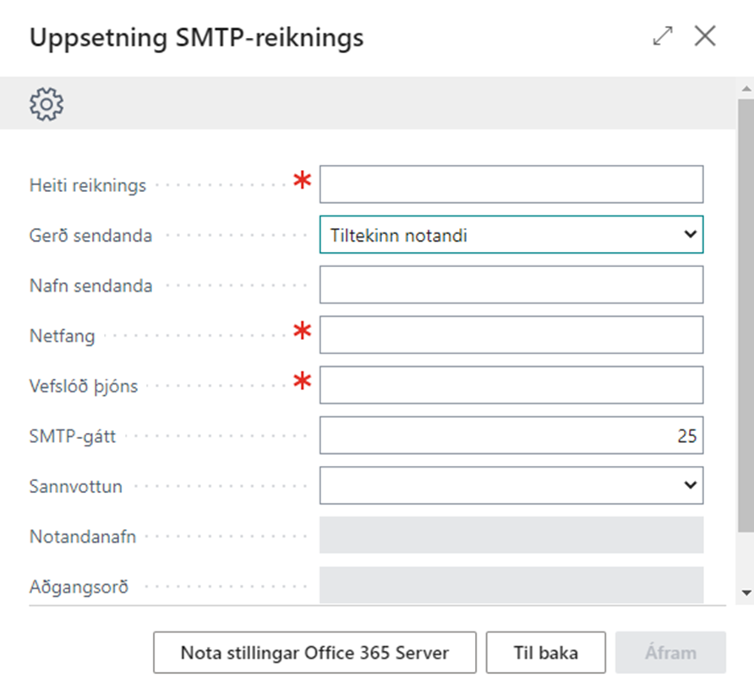Click the Vefslóð þjóns text box
The height and width of the screenshot is (700, 754).
tap(511, 385)
